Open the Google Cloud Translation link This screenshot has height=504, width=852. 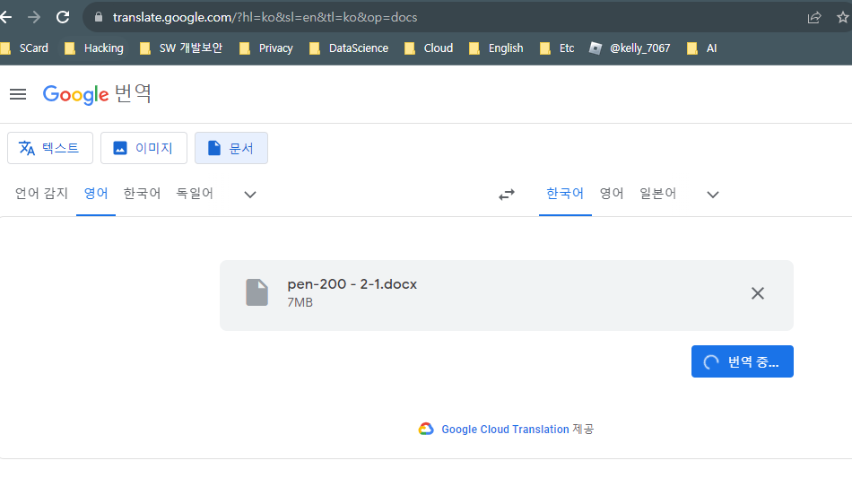tap(505, 429)
